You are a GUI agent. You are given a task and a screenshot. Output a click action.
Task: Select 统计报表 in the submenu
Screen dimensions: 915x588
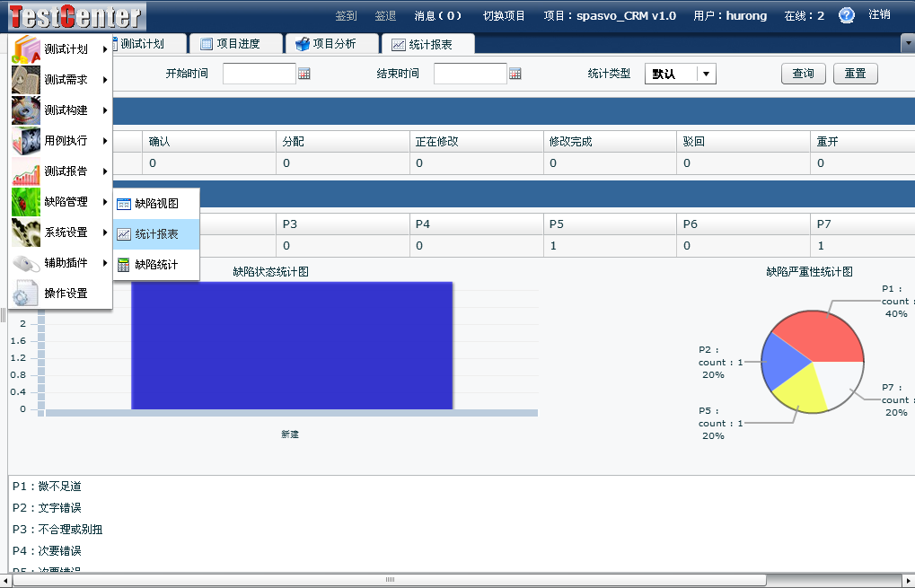(156, 234)
